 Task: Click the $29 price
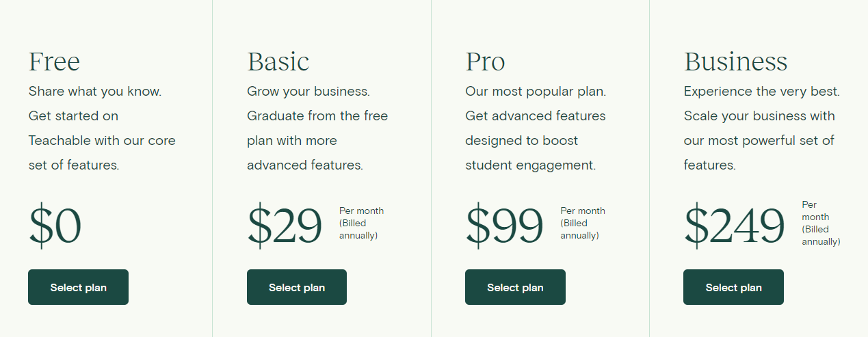coord(285,226)
